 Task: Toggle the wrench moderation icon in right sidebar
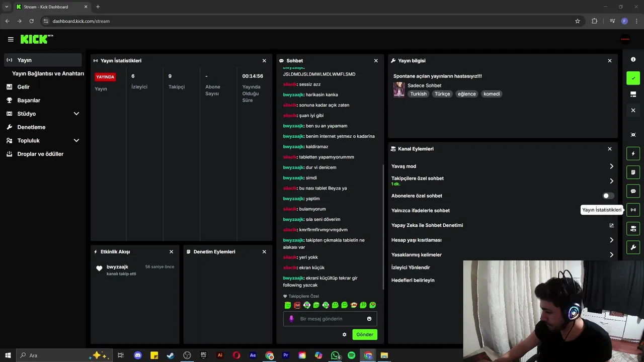633,247
